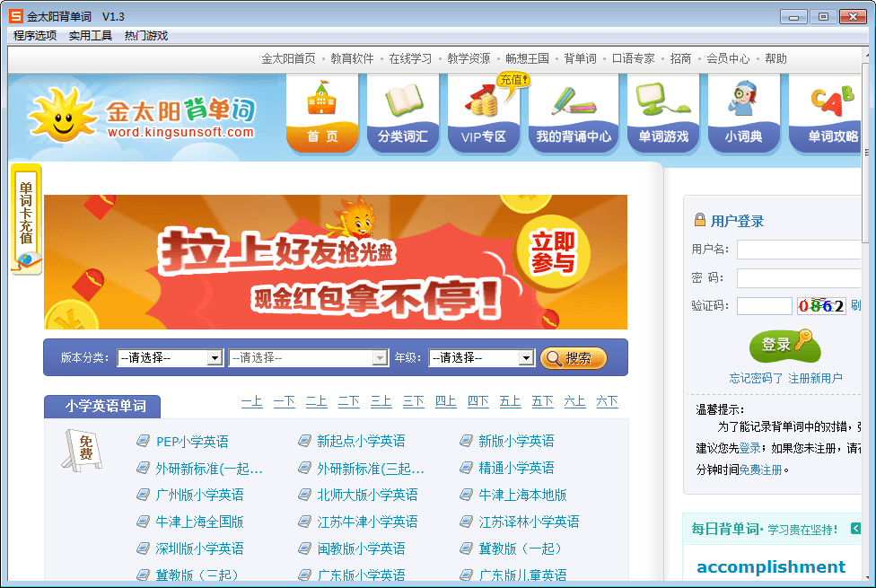Select the 小学英语单词 tab
876x588 pixels.
[102, 407]
